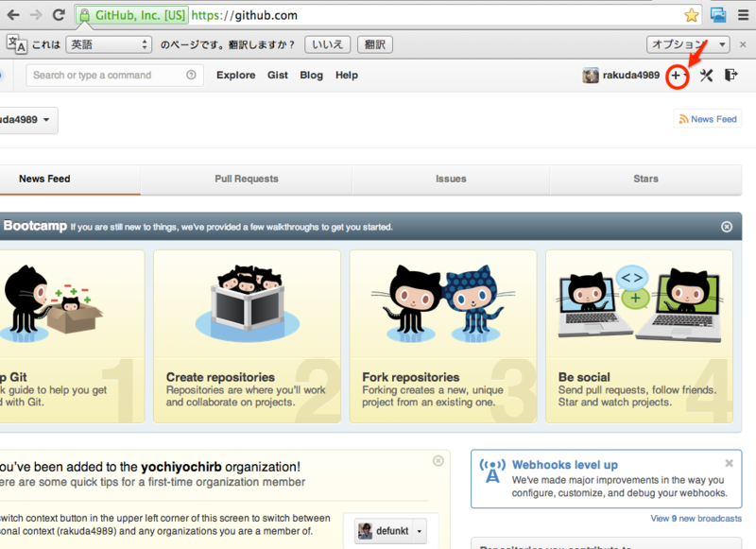Click the help question mark in the search box

tap(191, 75)
